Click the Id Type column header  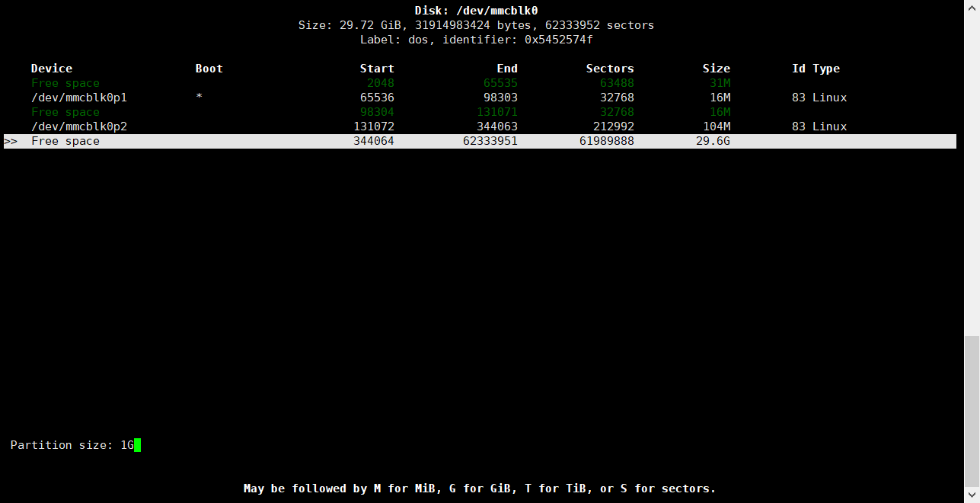click(x=816, y=69)
